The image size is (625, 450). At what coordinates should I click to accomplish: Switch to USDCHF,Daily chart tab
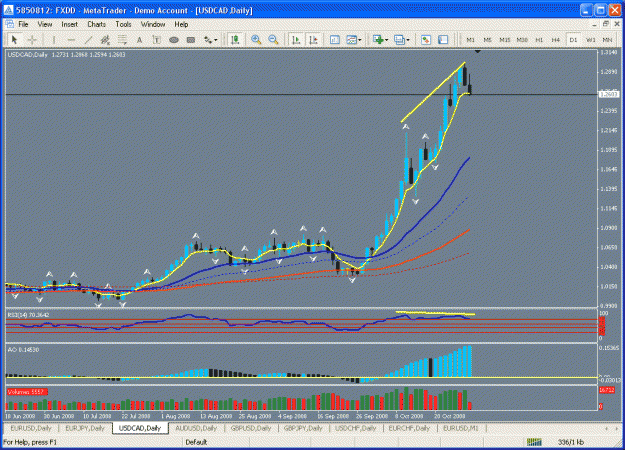[355, 428]
